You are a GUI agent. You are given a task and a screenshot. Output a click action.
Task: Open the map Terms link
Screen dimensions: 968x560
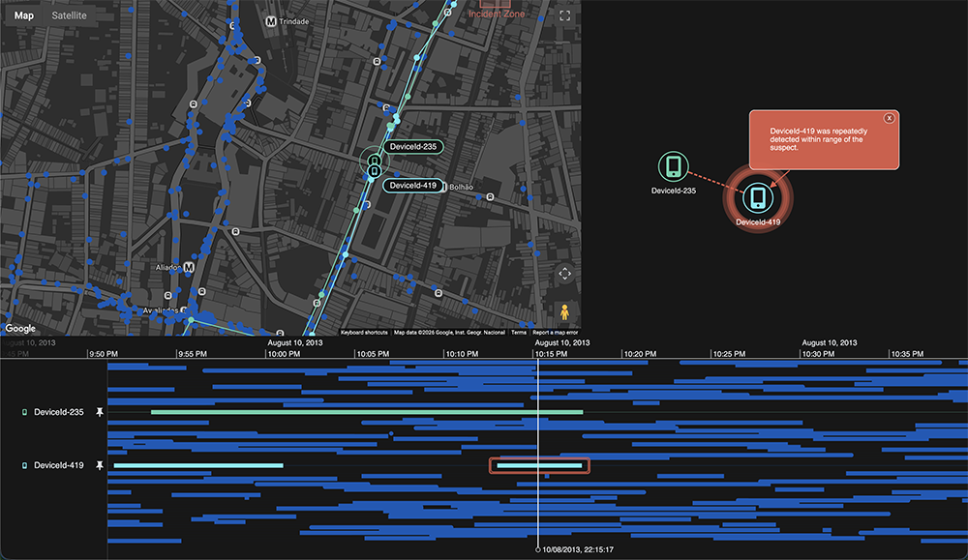tap(519, 333)
